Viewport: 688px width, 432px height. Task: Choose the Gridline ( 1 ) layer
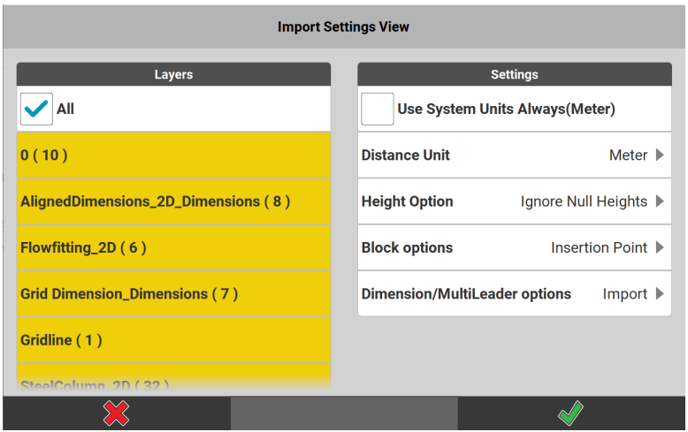click(x=173, y=340)
